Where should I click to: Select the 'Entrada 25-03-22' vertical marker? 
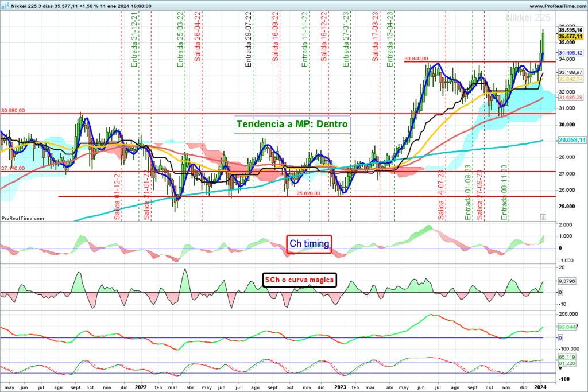tap(180, 40)
